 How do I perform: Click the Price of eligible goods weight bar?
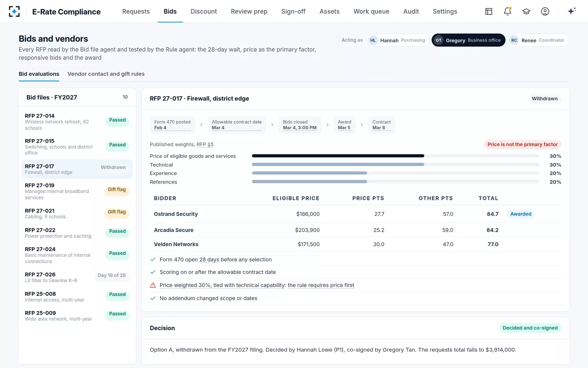click(x=396, y=156)
